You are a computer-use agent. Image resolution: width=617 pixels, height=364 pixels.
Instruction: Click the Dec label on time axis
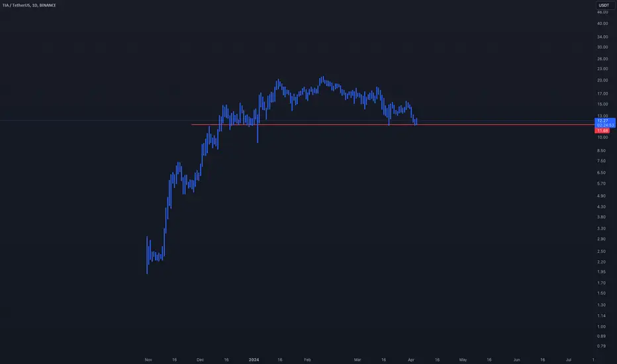coord(201,359)
